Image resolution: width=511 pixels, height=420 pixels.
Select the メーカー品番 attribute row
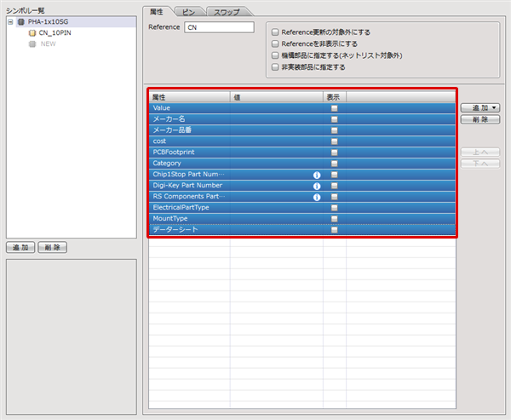(302, 130)
